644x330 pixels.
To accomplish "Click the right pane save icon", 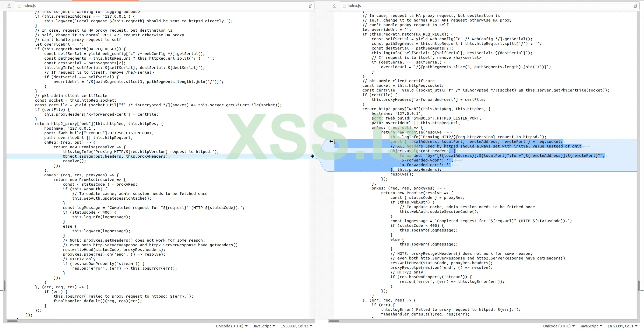I will coord(334,5).
